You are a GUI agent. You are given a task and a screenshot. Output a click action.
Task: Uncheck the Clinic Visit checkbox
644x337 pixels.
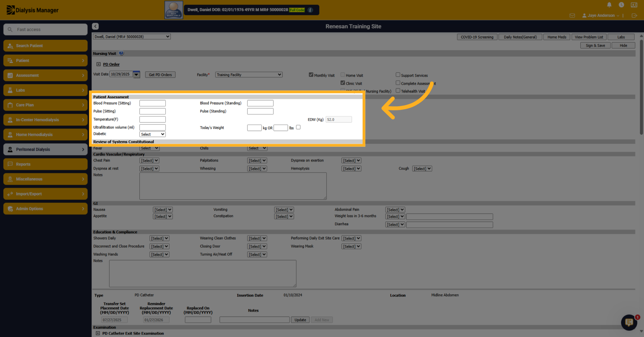point(343,83)
